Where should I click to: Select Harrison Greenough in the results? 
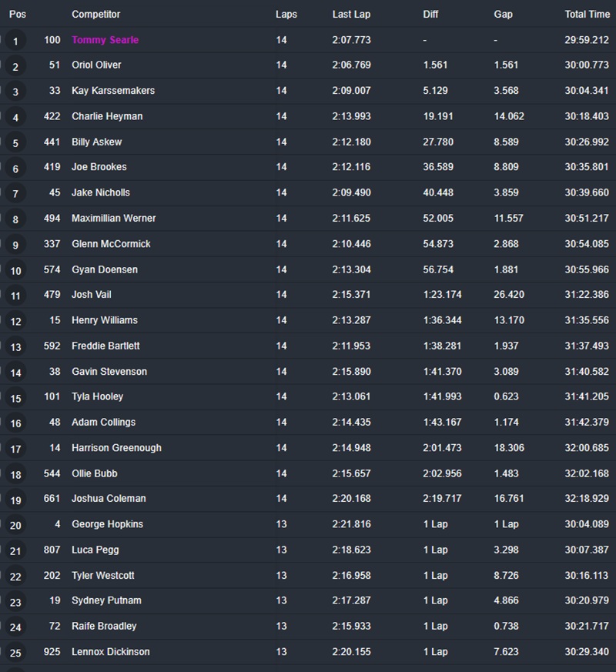pos(116,448)
